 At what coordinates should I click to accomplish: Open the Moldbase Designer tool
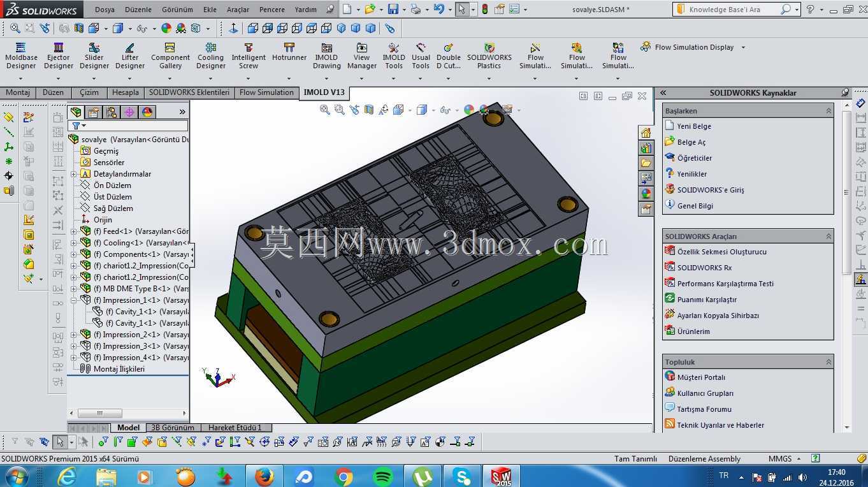coord(21,56)
